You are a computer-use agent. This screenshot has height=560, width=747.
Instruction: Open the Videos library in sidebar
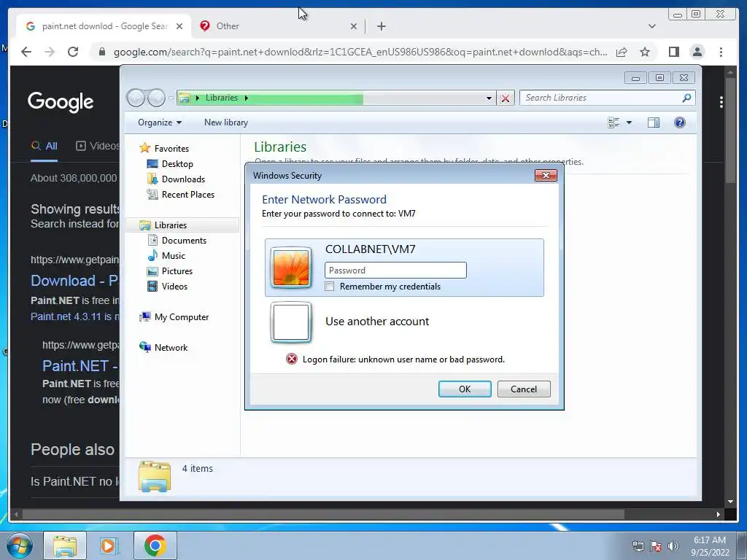click(174, 286)
